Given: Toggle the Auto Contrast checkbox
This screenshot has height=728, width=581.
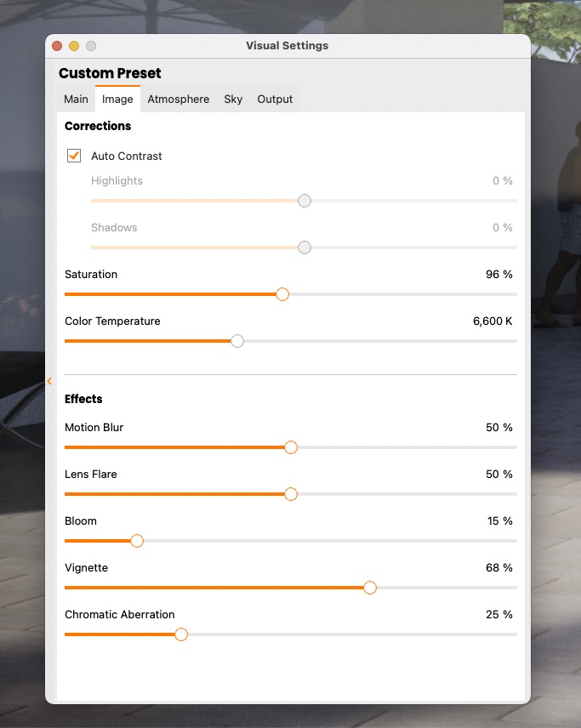Looking at the screenshot, I should click(74, 156).
